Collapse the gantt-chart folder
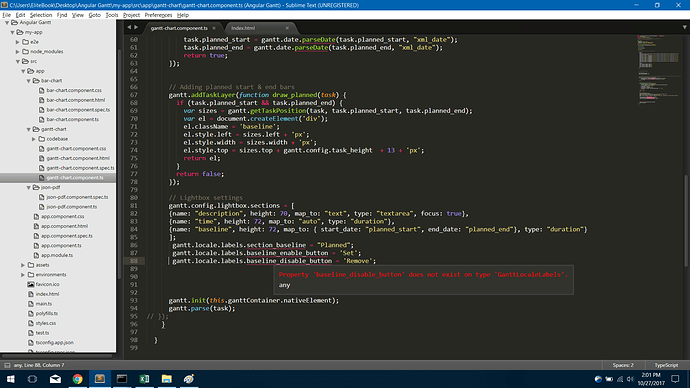This screenshot has height=388, width=690. pyautogui.click(x=28, y=129)
